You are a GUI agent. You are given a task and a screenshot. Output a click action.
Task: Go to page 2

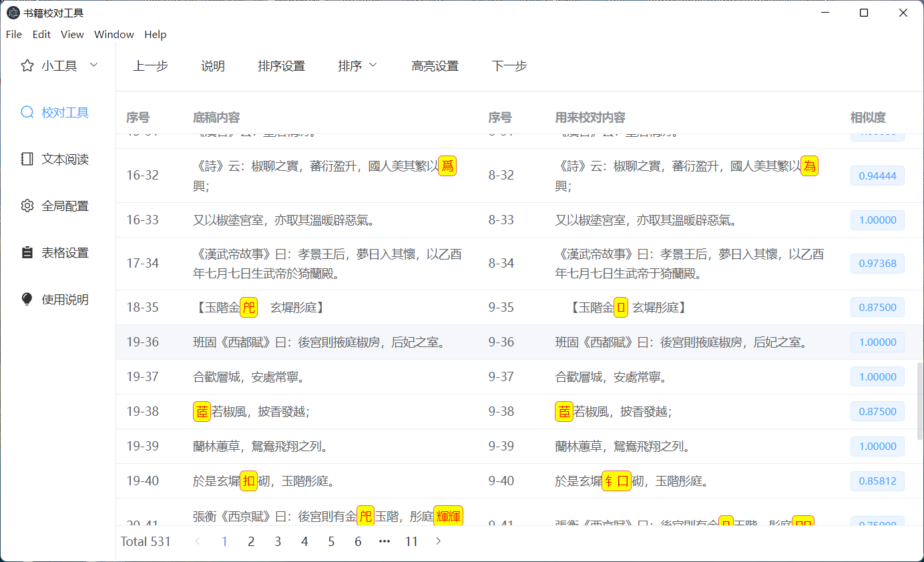click(x=251, y=541)
